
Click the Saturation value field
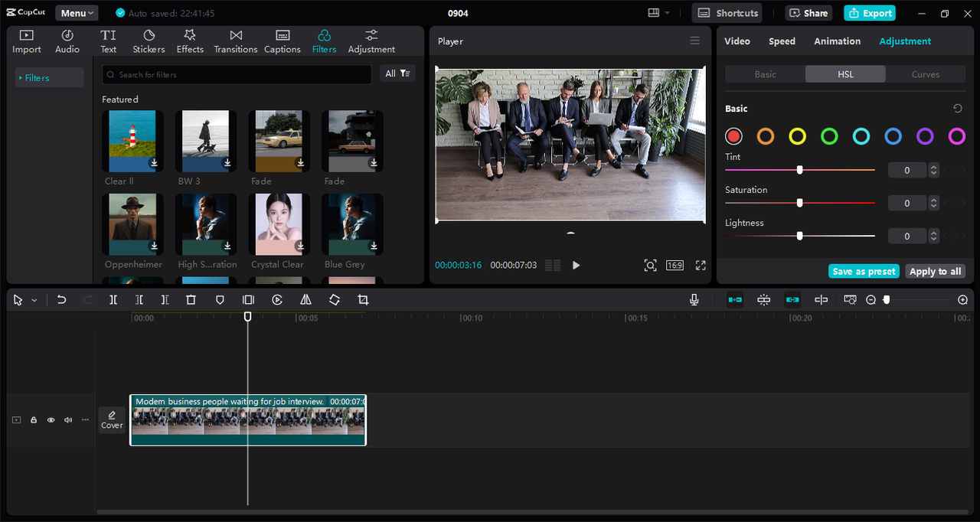(907, 203)
